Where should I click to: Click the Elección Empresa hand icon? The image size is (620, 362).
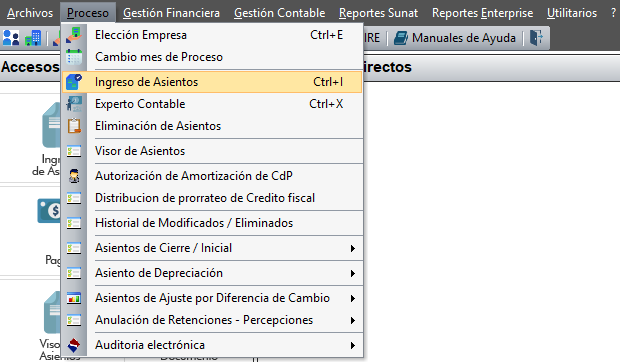pos(74,35)
